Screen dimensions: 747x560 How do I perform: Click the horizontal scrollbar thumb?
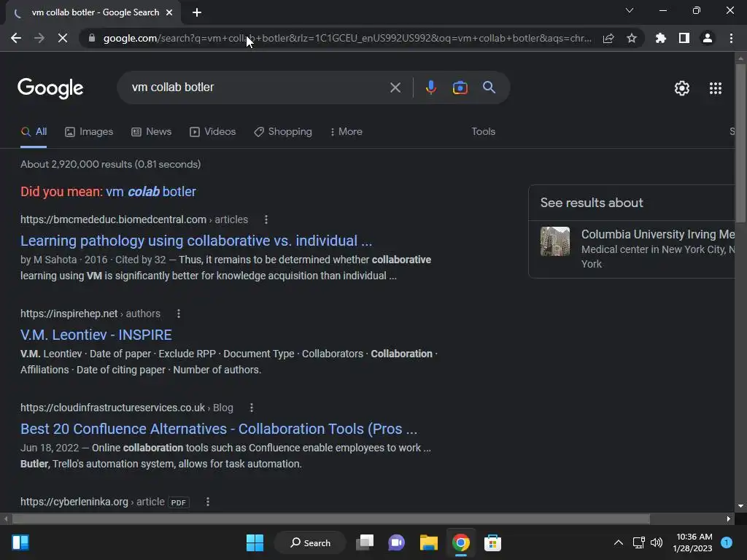[x=331, y=518]
